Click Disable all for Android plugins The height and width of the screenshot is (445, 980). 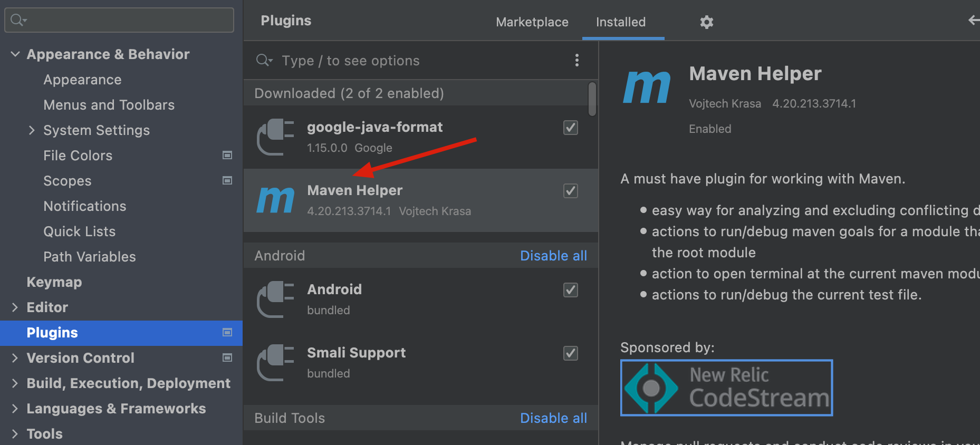[553, 256]
